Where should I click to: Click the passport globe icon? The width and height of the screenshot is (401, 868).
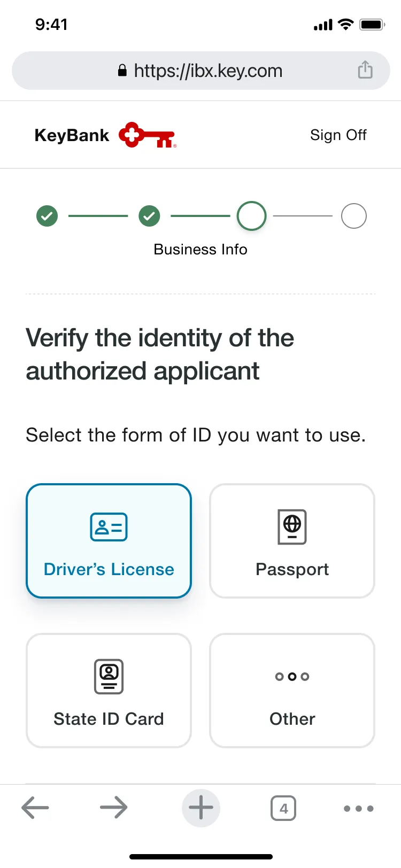292,527
